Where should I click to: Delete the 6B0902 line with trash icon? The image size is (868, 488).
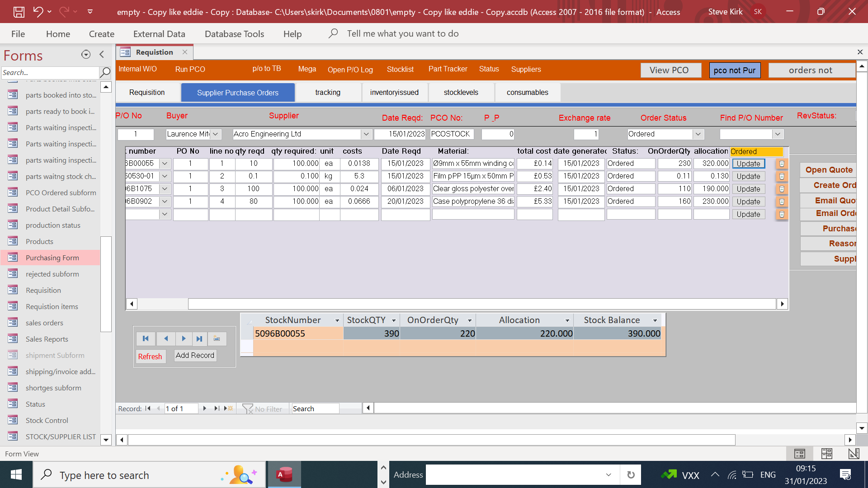click(782, 202)
